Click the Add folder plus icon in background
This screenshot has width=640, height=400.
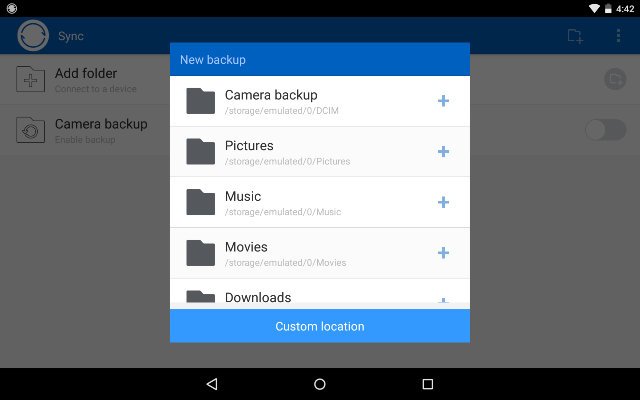click(x=31, y=79)
